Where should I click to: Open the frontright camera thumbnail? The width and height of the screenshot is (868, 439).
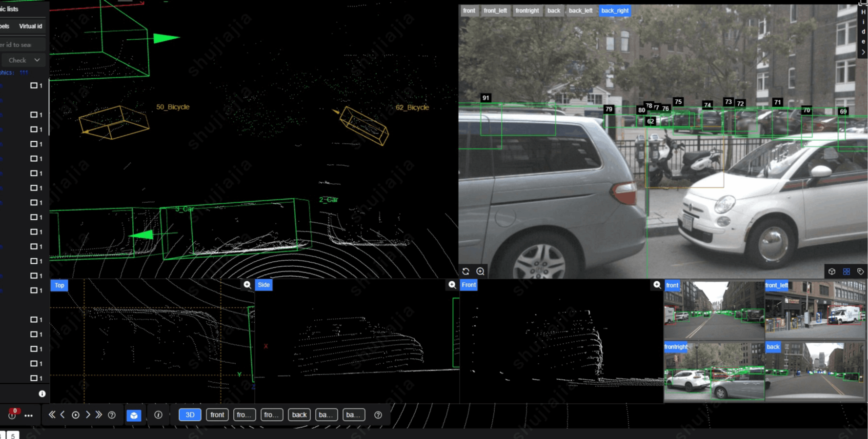pyautogui.click(x=713, y=371)
